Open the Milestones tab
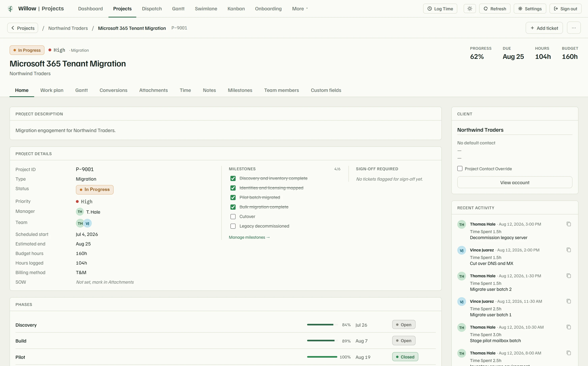The image size is (588, 366). pyautogui.click(x=240, y=90)
